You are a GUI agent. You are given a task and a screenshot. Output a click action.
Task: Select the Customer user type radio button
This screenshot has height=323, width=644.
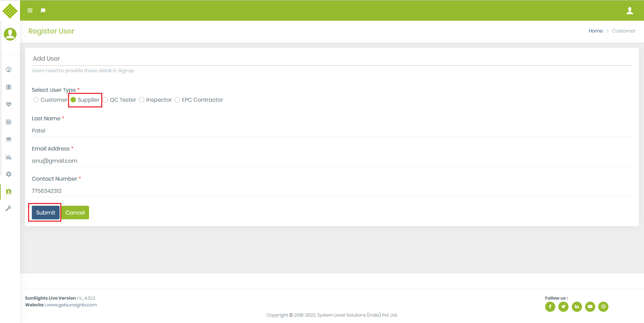click(x=36, y=100)
